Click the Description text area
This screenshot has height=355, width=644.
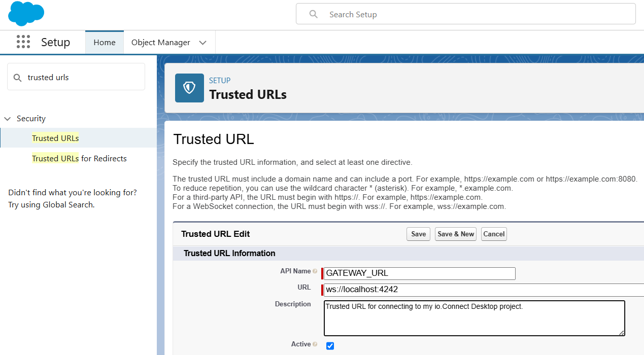tap(474, 318)
